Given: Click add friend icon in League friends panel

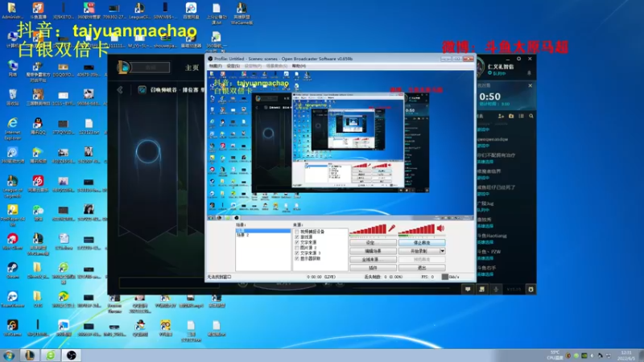Looking at the screenshot, I should (x=501, y=116).
